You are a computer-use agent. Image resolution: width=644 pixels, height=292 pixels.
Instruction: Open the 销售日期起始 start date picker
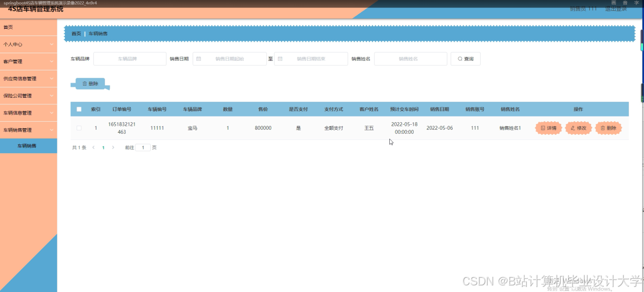click(229, 59)
